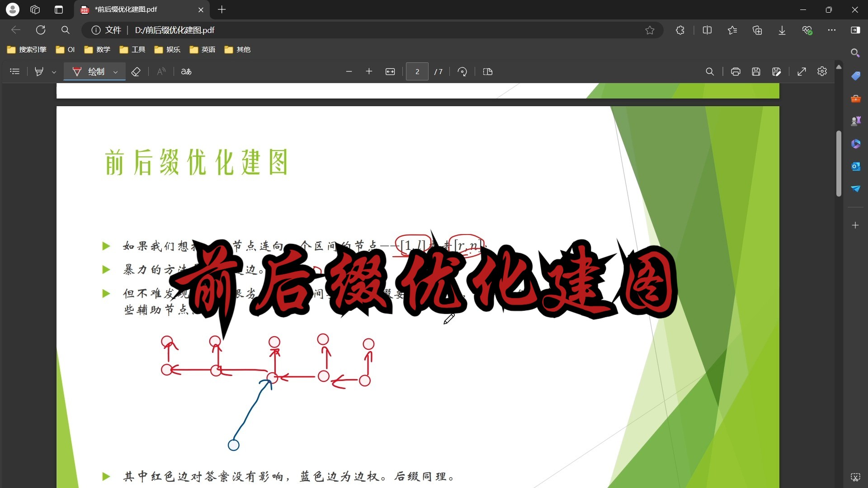868x488 pixels.
Task: Expand the 绘制 pen options dropdown
Action: pos(116,72)
